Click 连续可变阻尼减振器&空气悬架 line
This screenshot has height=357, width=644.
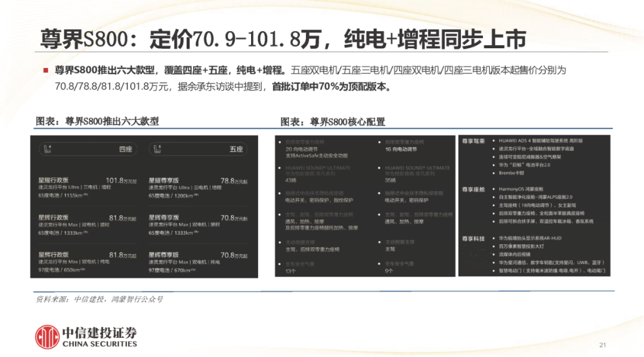pyautogui.click(x=530, y=157)
